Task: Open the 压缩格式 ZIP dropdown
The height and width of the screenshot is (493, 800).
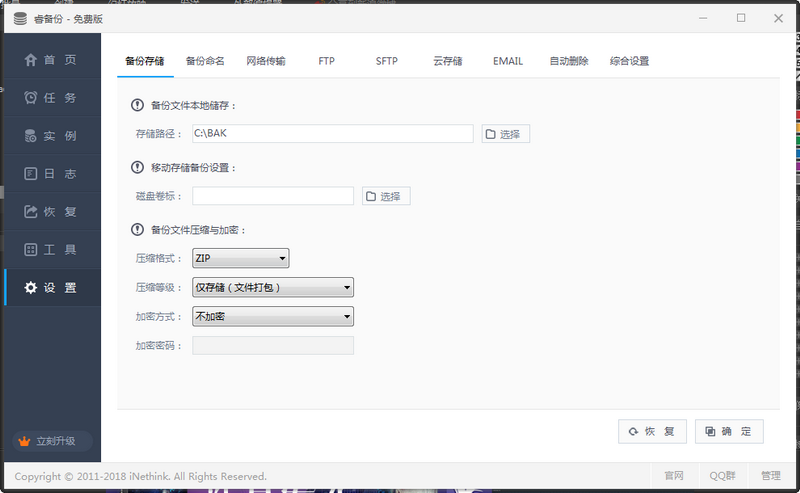Action: [241, 258]
